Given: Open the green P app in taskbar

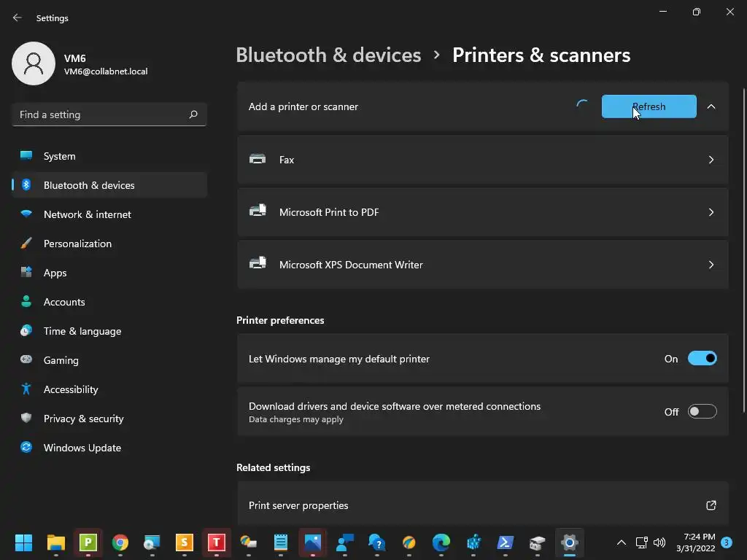Looking at the screenshot, I should [x=88, y=542].
